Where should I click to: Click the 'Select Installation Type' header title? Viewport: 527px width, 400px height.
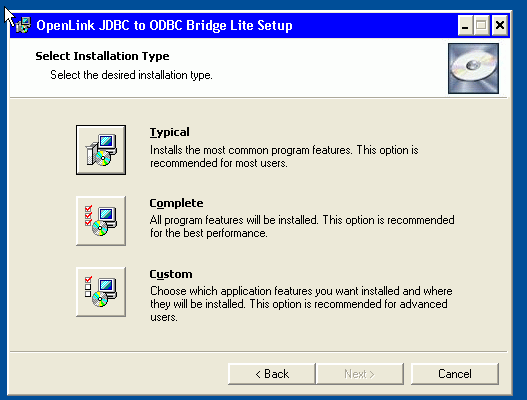(x=102, y=56)
